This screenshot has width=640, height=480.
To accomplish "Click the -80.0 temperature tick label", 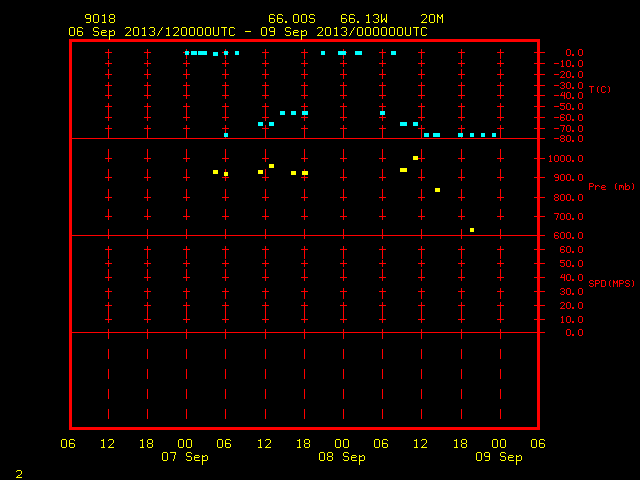I will [568, 139].
